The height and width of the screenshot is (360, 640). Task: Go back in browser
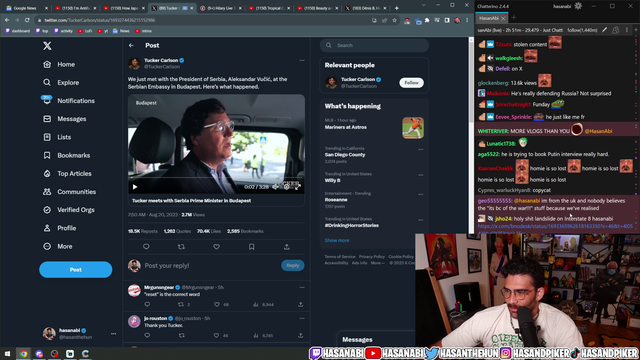tap(7, 20)
